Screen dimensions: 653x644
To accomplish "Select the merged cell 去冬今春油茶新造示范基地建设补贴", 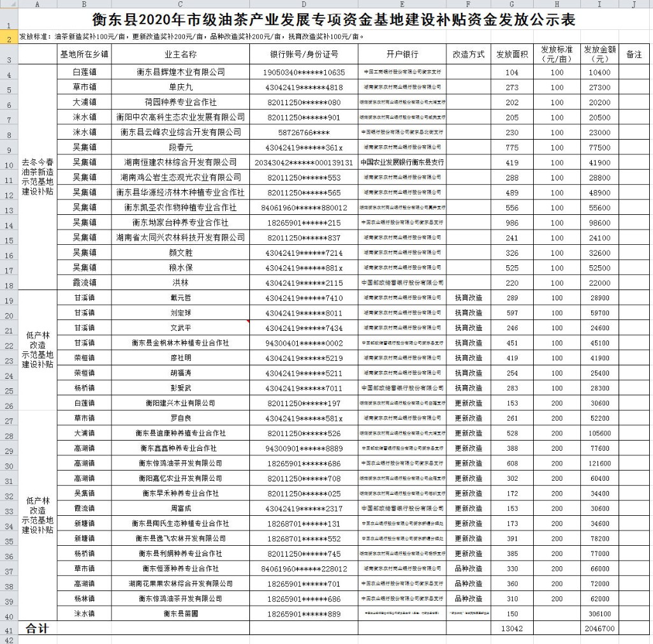I will tap(38, 177).
